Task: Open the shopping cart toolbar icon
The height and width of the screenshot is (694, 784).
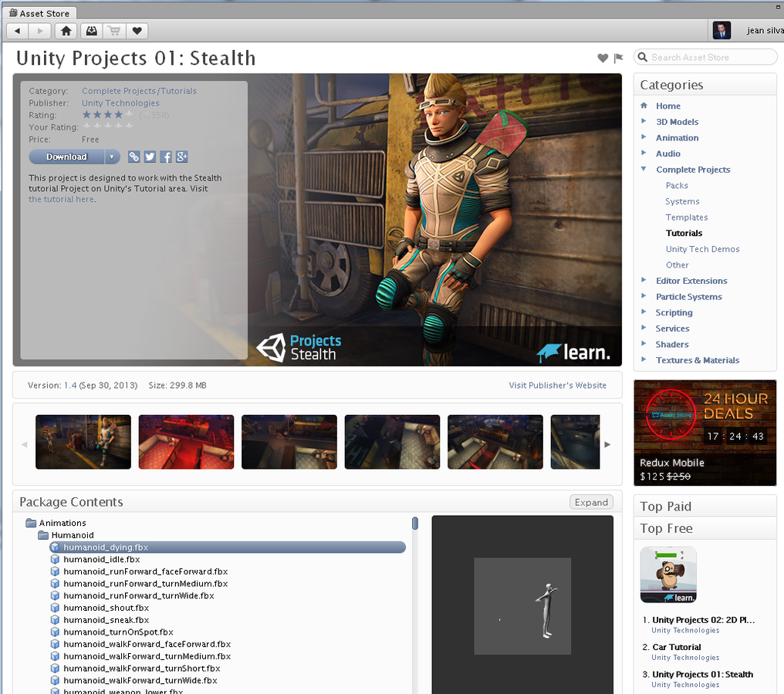Action: 114,31
